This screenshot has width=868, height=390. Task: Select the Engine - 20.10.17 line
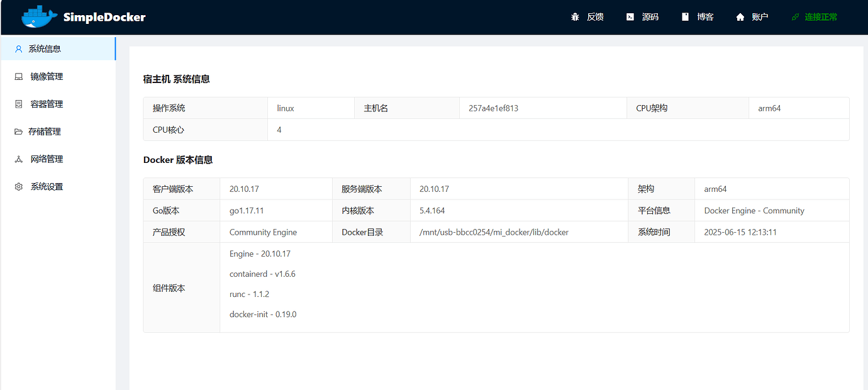point(260,253)
